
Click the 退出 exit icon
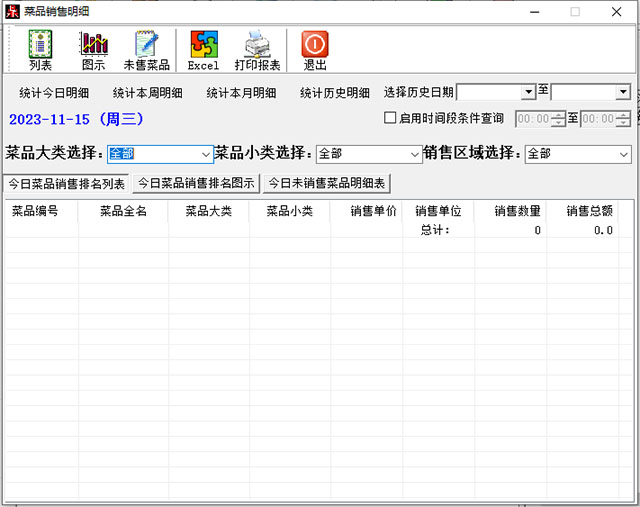314,50
